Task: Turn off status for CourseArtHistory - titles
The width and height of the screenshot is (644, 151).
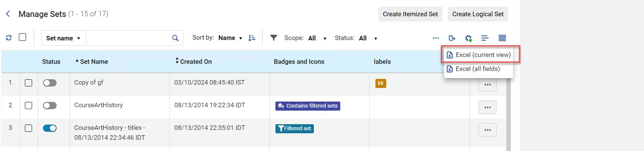Action: click(x=50, y=128)
